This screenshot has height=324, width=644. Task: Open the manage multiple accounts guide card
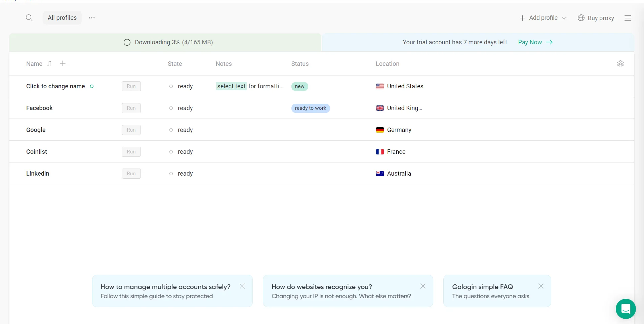(x=172, y=291)
